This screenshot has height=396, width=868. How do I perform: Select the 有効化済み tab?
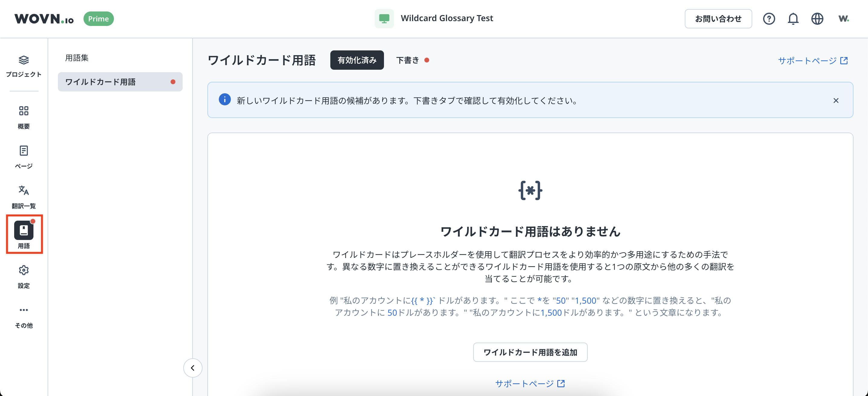tap(357, 60)
